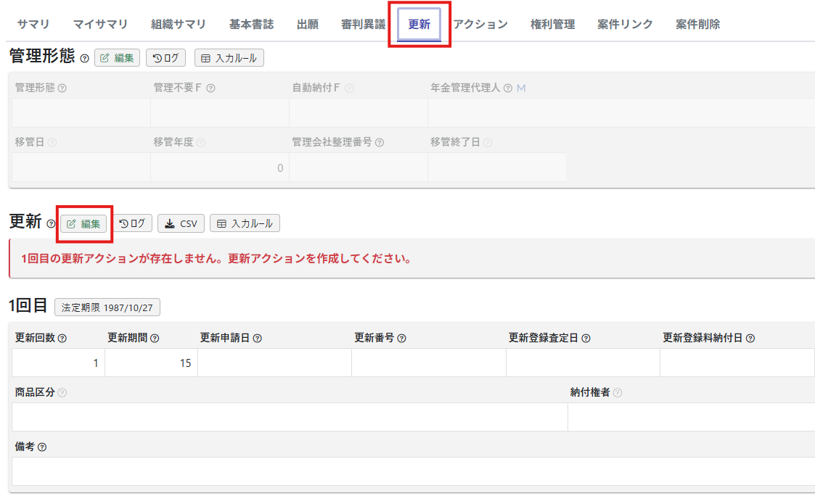
Task: Click the 法定期限 1987/10/27 badge
Action: (x=107, y=307)
